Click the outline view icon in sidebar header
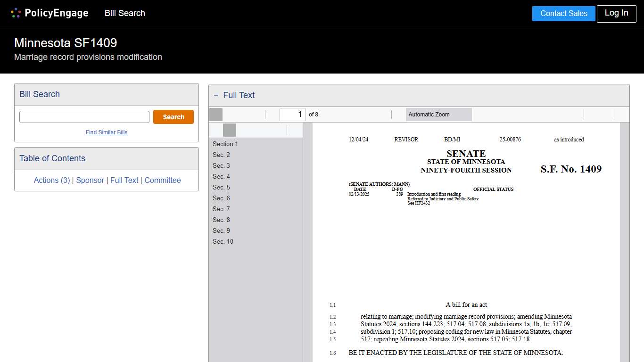This screenshot has height=362, width=644. (230, 130)
